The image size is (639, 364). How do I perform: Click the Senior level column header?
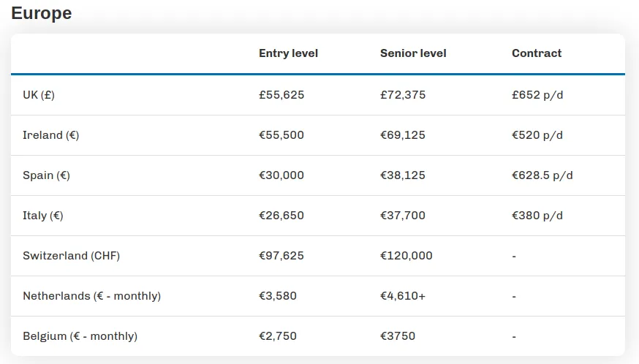(x=413, y=53)
